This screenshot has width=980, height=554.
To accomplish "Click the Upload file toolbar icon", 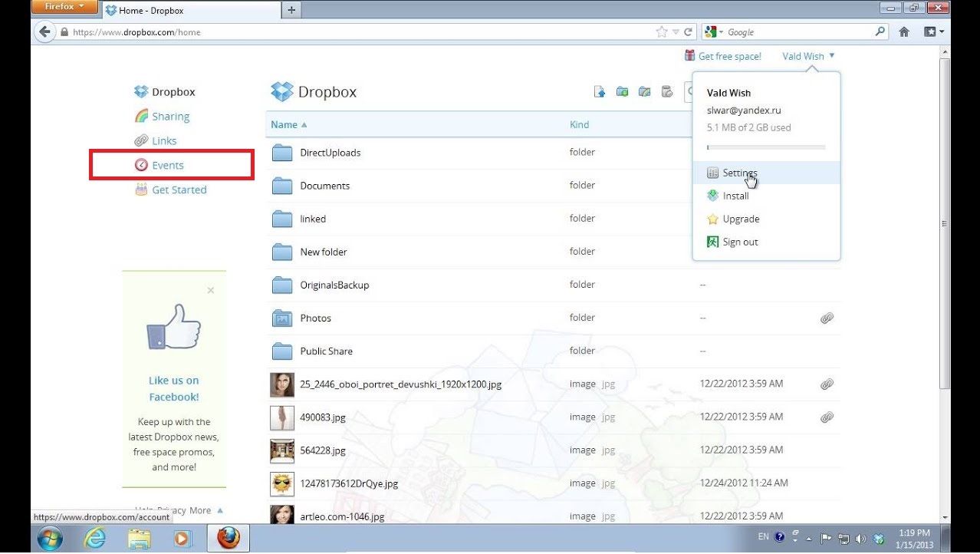I will click(600, 92).
